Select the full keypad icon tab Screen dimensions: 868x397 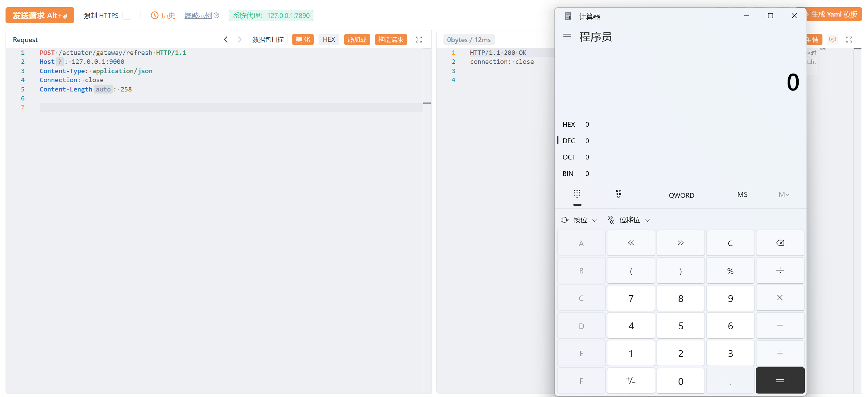pos(577,194)
